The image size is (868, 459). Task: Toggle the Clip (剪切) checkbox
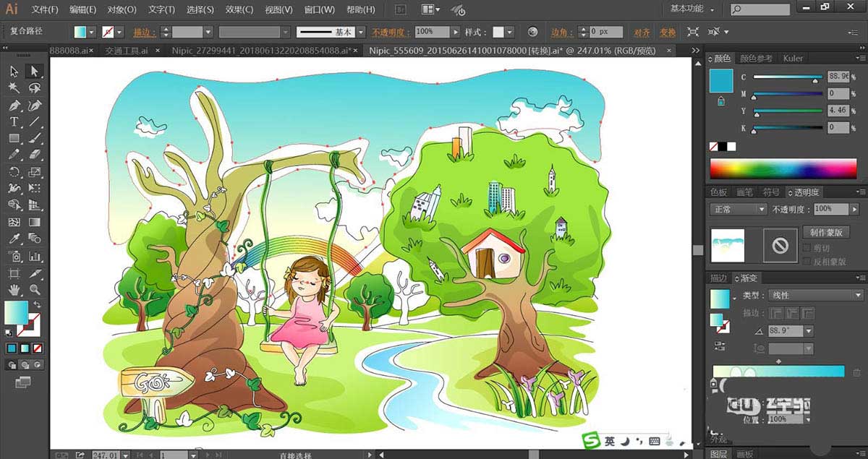pyautogui.click(x=807, y=248)
